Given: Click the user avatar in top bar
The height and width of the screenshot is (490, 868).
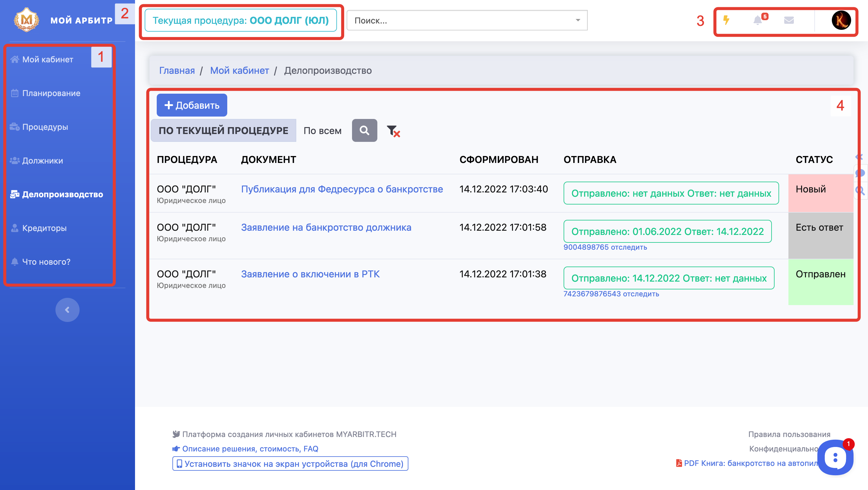Looking at the screenshot, I should [x=841, y=20].
